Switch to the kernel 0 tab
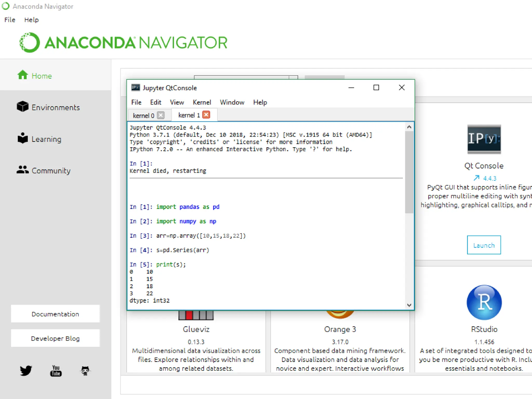532x399 pixels. (144, 115)
